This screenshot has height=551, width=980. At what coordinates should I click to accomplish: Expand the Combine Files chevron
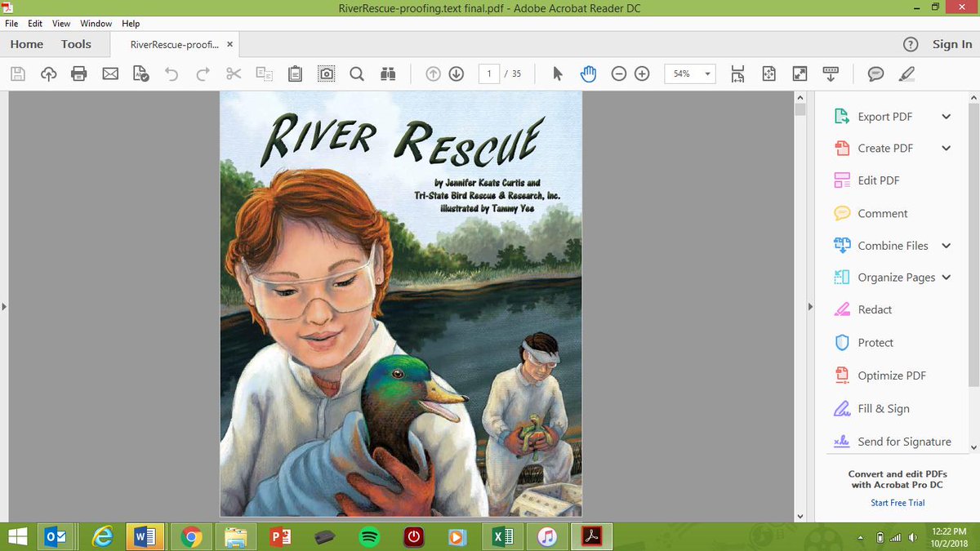point(946,246)
